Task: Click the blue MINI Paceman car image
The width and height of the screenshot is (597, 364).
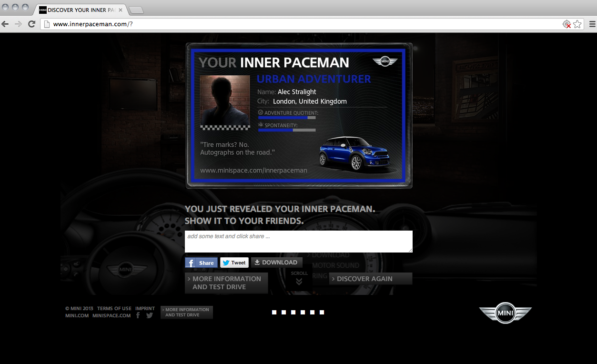Action: pyautogui.click(x=355, y=154)
